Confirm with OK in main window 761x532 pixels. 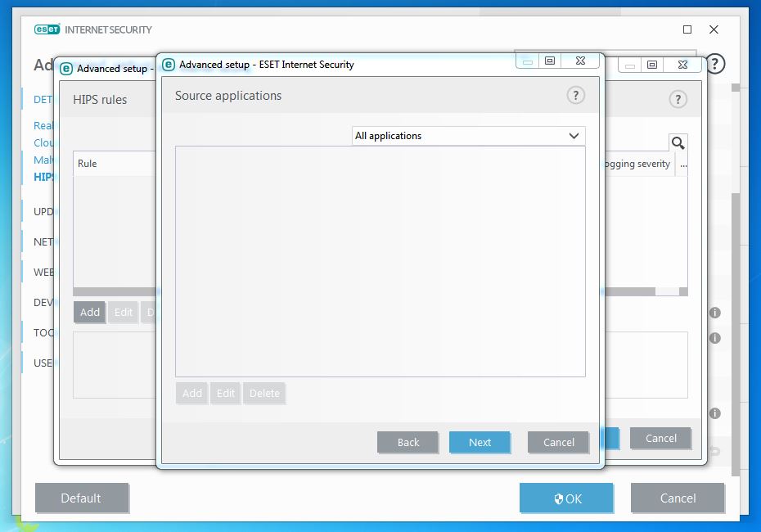(566, 498)
